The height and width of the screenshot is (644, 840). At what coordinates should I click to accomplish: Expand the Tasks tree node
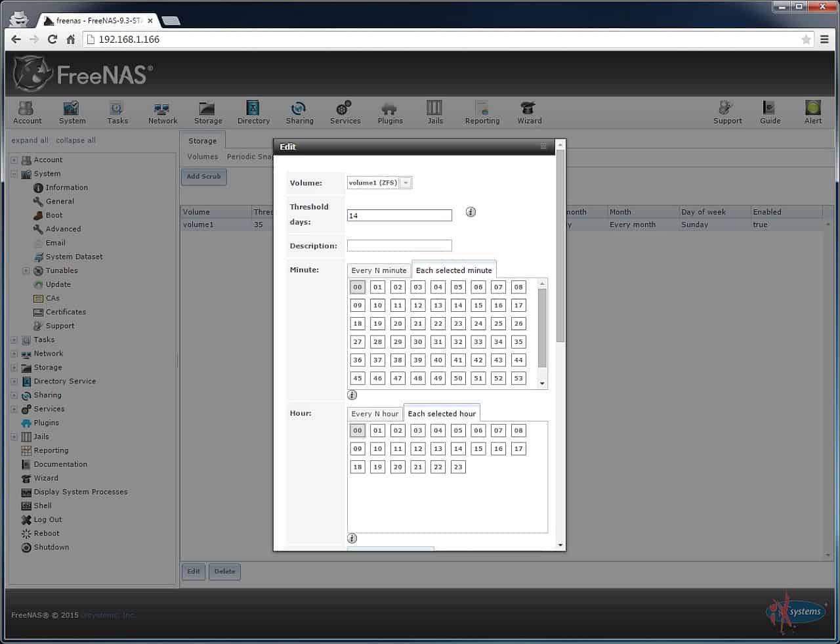[14, 340]
